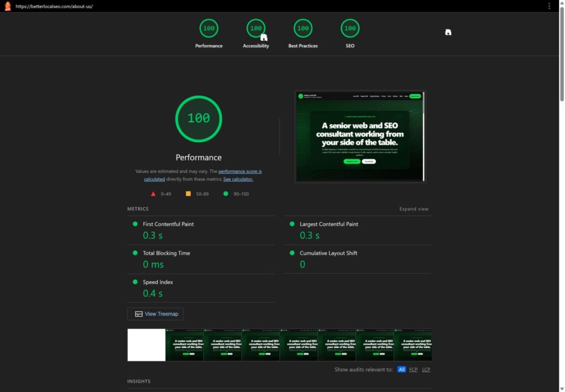Filter audits by LCP
Viewport: 565px width, 392px height.
tap(426, 369)
